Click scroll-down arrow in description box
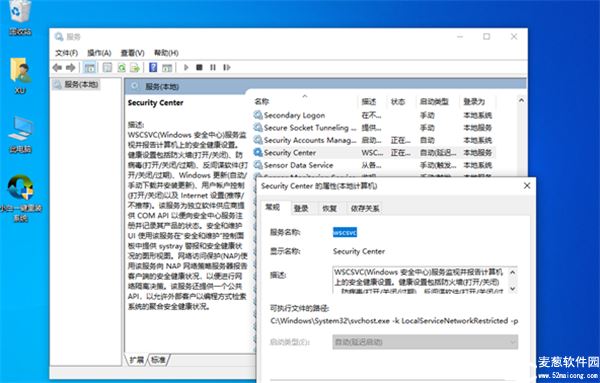The height and width of the screenshot is (383, 600). (x=513, y=288)
